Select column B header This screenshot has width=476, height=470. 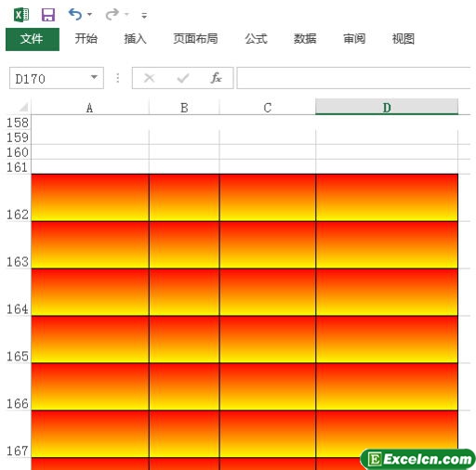(184, 108)
